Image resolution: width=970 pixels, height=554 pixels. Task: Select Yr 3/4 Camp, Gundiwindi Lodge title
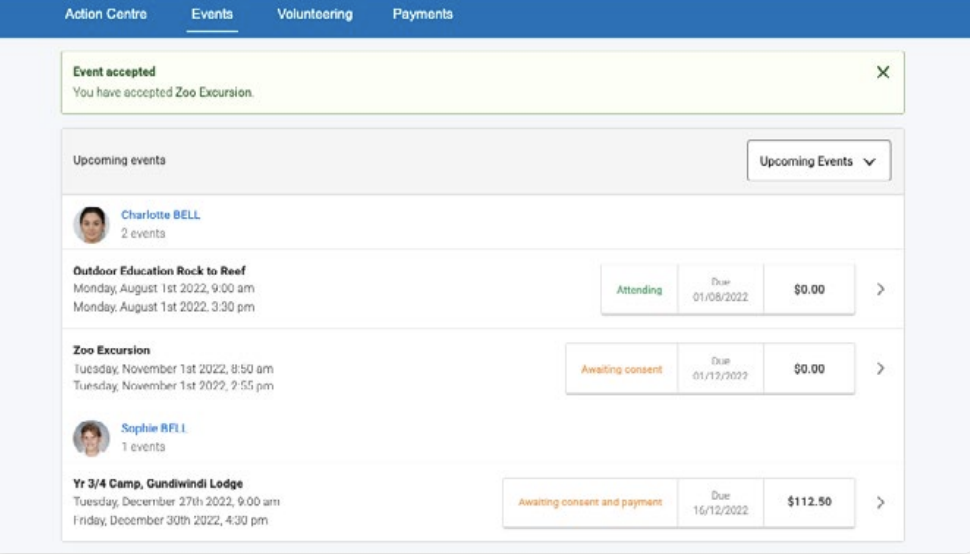pos(158,484)
